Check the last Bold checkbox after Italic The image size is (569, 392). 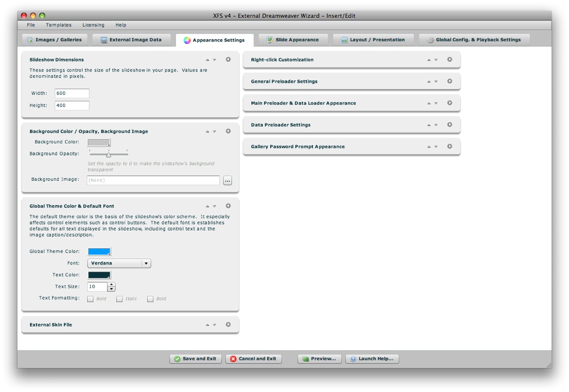150,299
